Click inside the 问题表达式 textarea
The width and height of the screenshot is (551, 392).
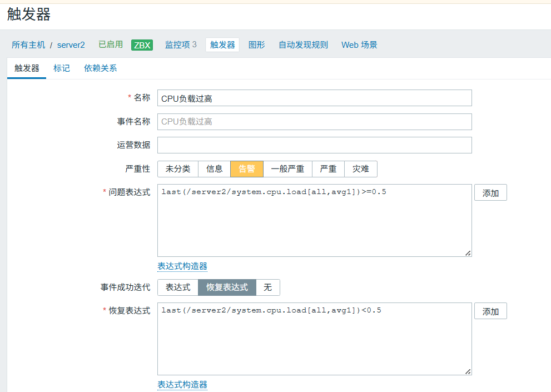pos(315,220)
